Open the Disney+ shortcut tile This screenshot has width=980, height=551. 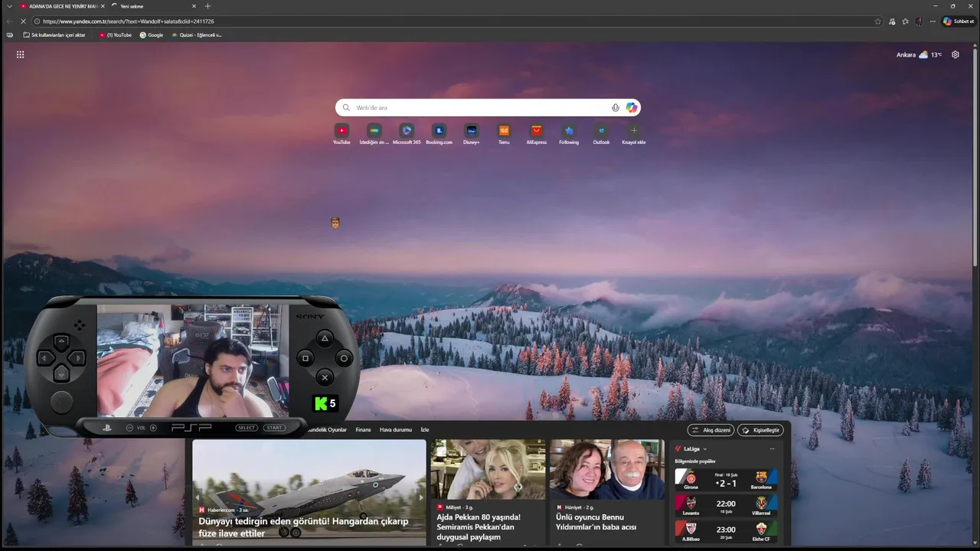click(x=472, y=134)
